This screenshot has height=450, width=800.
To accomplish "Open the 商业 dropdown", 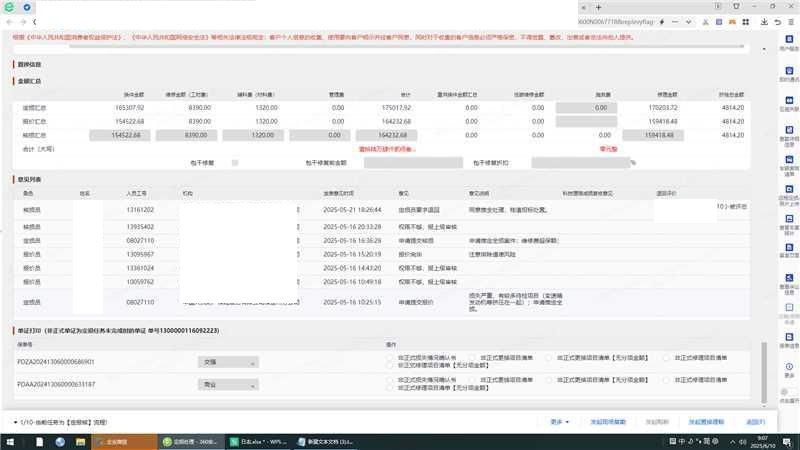I will (227, 384).
